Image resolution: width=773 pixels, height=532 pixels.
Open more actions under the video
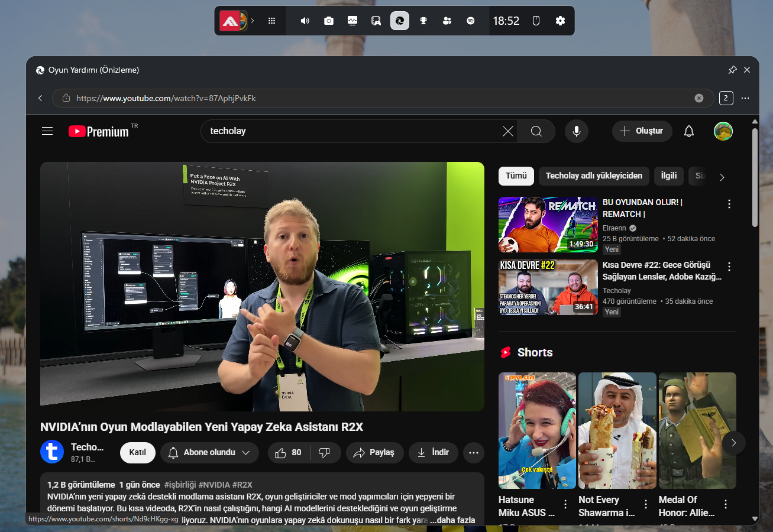pyautogui.click(x=474, y=453)
